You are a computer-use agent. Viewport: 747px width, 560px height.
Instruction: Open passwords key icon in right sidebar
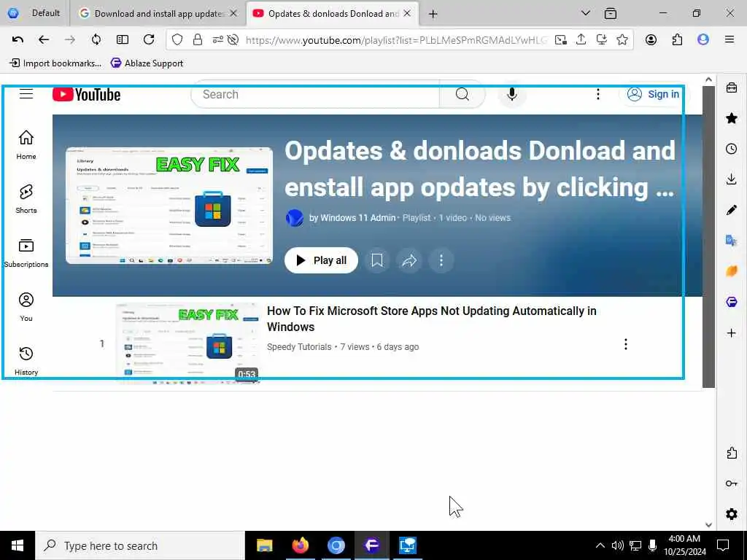pos(731,483)
